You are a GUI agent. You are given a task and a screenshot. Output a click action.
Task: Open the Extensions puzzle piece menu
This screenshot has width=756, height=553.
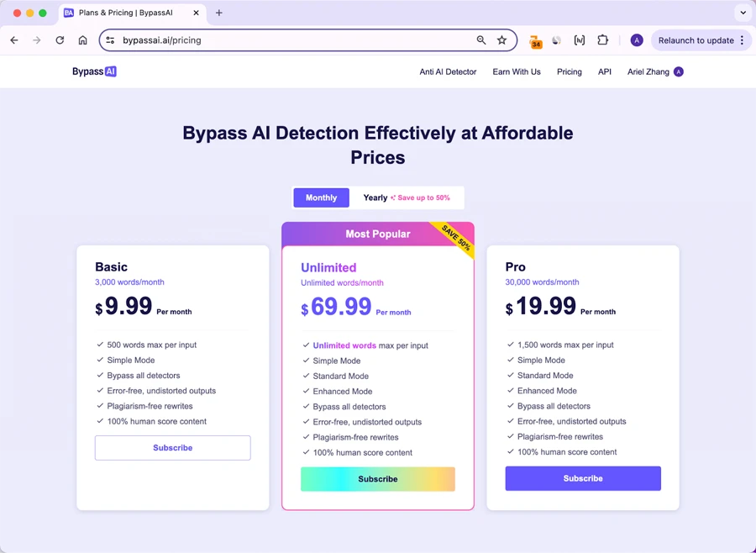pyautogui.click(x=602, y=40)
